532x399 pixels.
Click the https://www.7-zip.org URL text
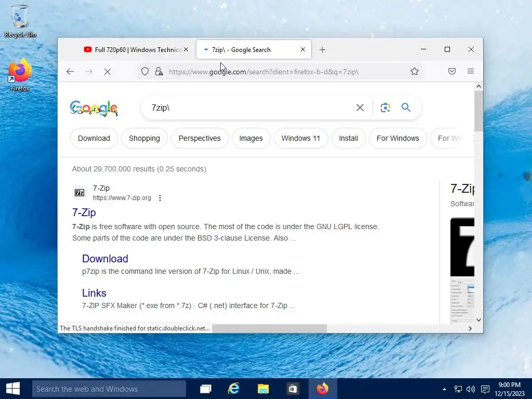122,198
